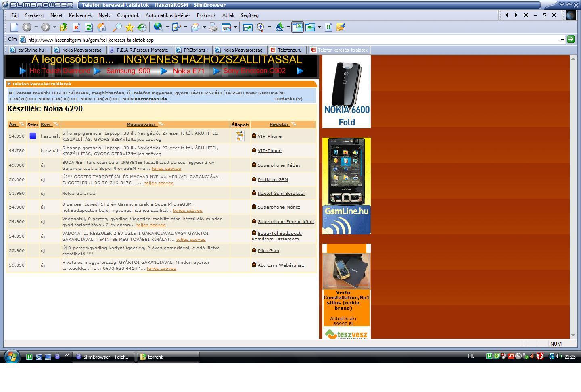Open the Superphone Ráday seller link
This screenshot has height=392, width=581.
pyautogui.click(x=279, y=165)
